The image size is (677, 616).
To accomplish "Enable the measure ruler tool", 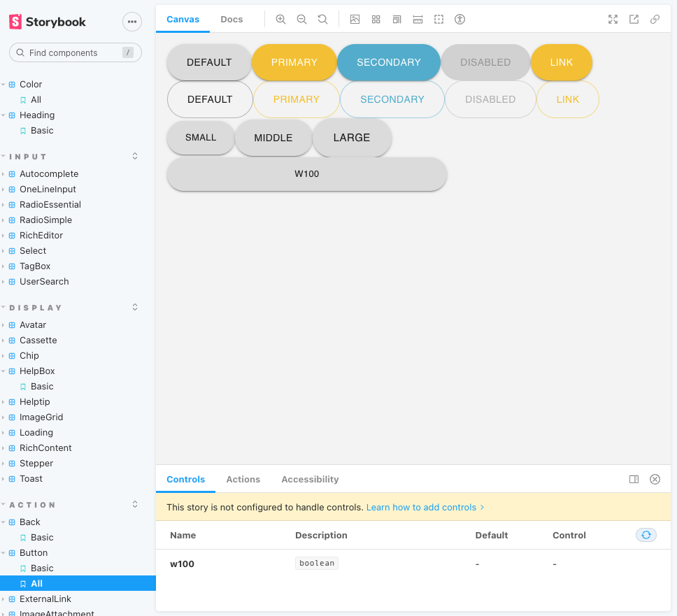I will pyautogui.click(x=418, y=20).
